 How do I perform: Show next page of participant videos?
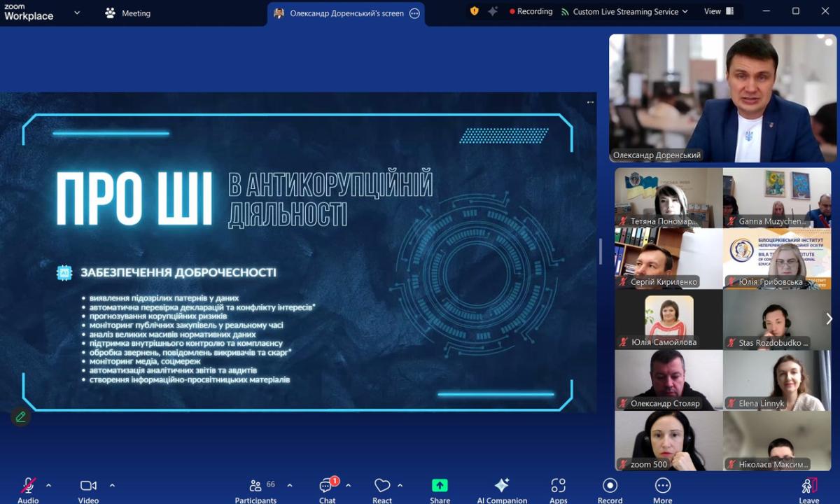(x=829, y=319)
